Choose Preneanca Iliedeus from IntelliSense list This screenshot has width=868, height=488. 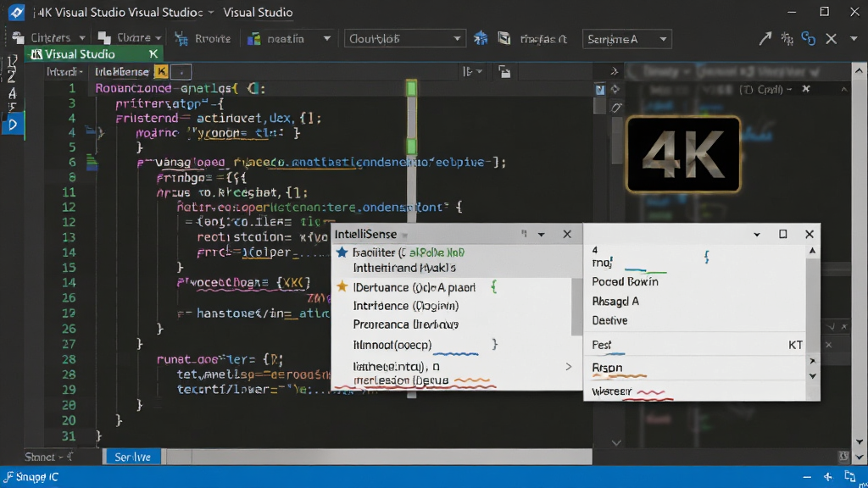tap(406, 324)
